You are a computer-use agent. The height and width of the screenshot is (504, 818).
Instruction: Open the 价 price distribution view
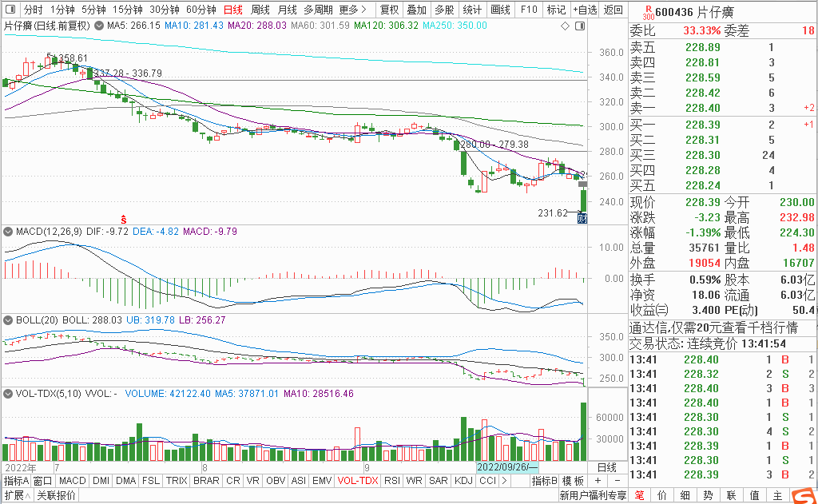(x=662, y=495)
